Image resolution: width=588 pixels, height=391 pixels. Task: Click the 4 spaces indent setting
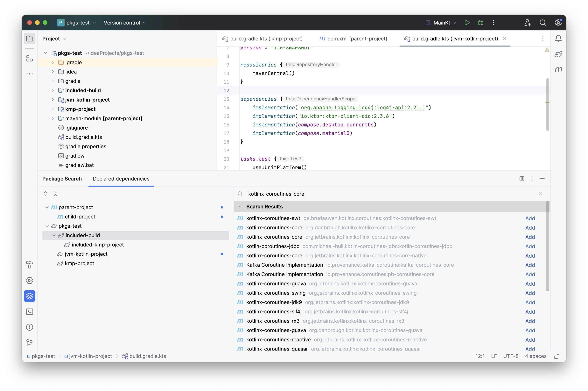[x=535, y=356]
